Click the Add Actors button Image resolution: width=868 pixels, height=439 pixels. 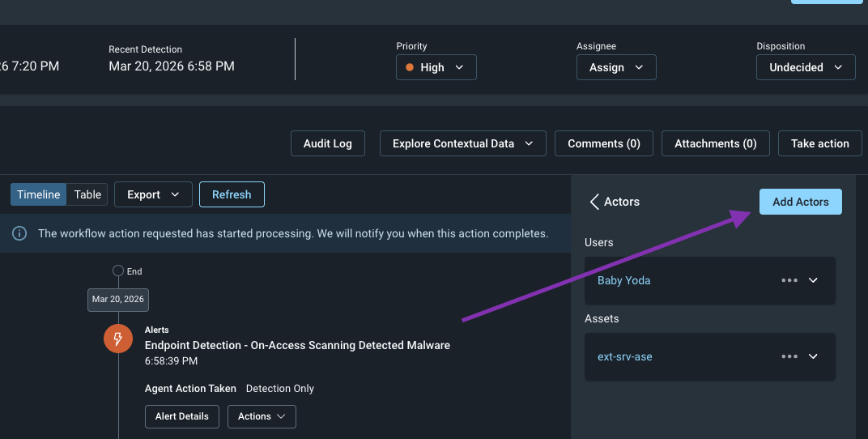click(800, 202)
